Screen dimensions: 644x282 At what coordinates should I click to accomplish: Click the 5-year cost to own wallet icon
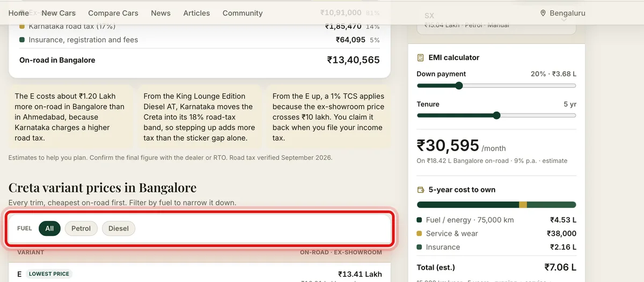(421, 190)
